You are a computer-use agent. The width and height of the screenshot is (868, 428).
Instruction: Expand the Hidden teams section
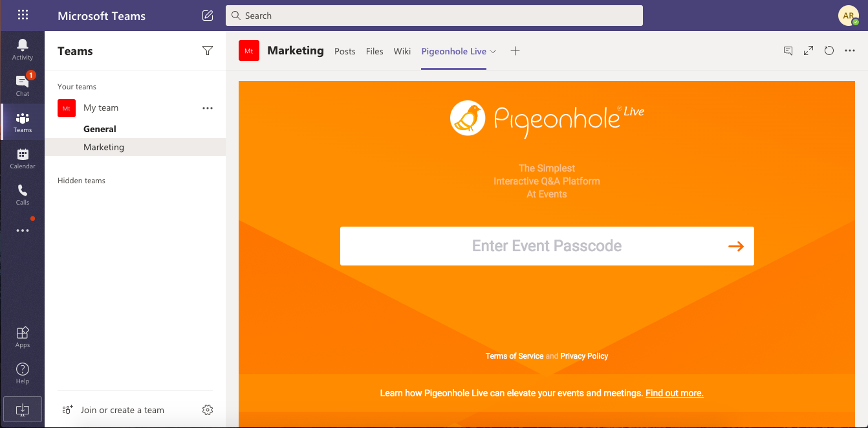81,181
